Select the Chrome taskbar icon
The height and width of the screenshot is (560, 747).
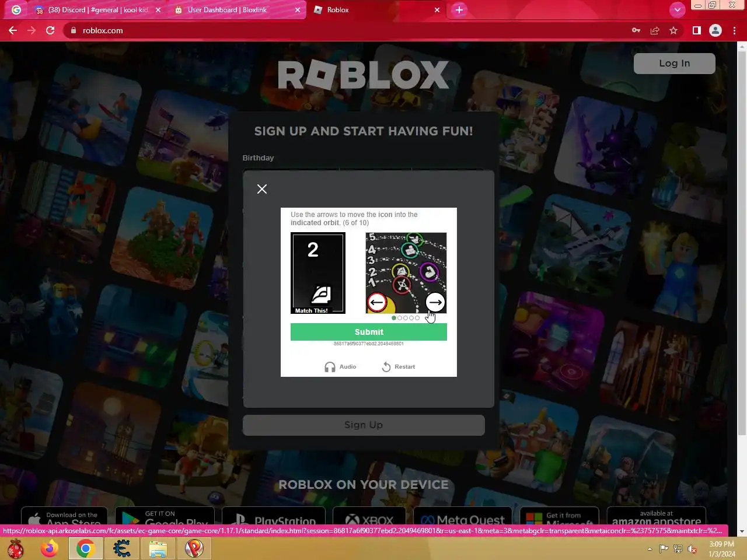click(86, 548)
